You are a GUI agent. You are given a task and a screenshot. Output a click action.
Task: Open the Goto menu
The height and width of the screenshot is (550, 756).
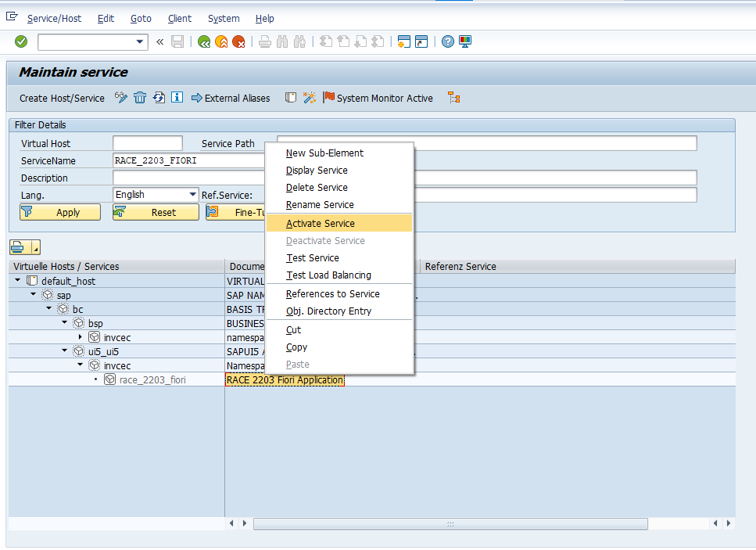pos(141,18)
